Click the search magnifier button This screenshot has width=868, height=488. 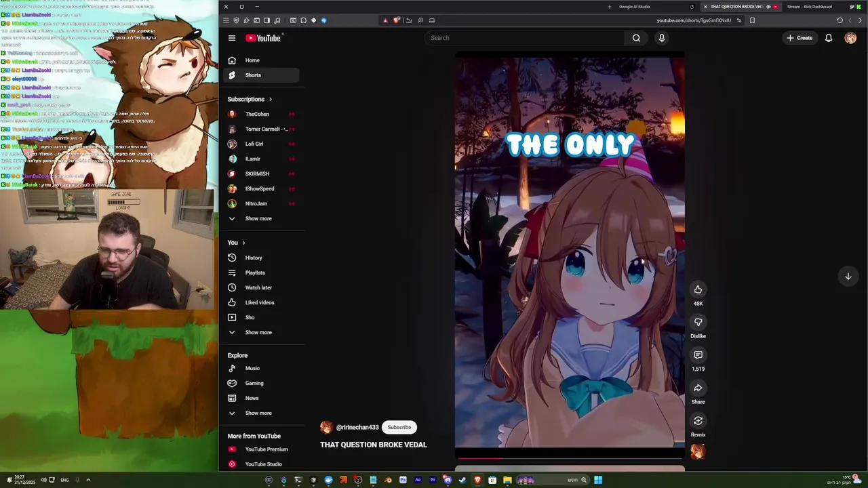[x=636, y=38]
